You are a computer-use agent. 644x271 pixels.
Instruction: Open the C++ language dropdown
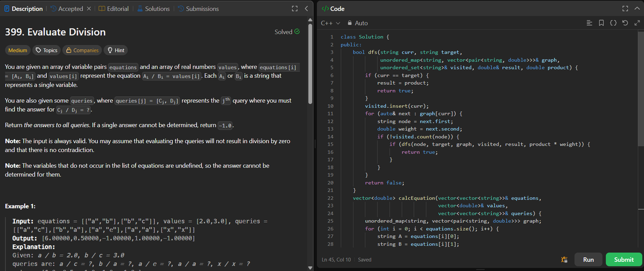(x=331, y=23)
